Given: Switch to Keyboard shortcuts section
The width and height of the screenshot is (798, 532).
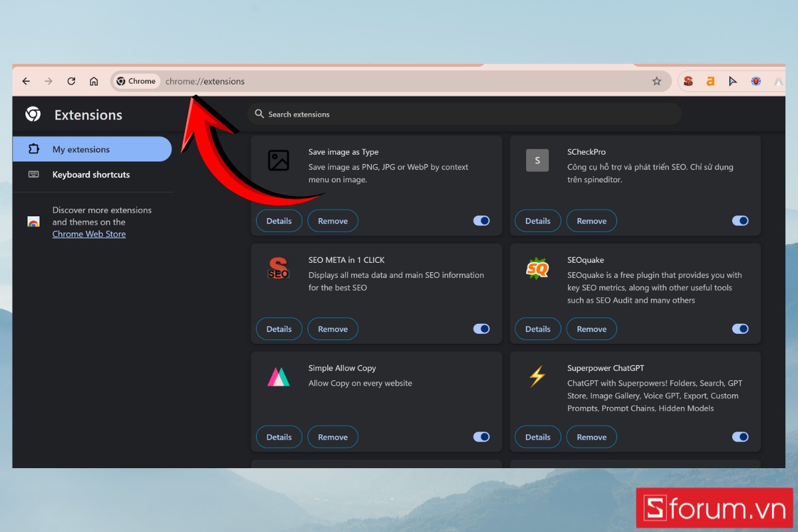Looking at the screenshot, I should click(90, 174).
